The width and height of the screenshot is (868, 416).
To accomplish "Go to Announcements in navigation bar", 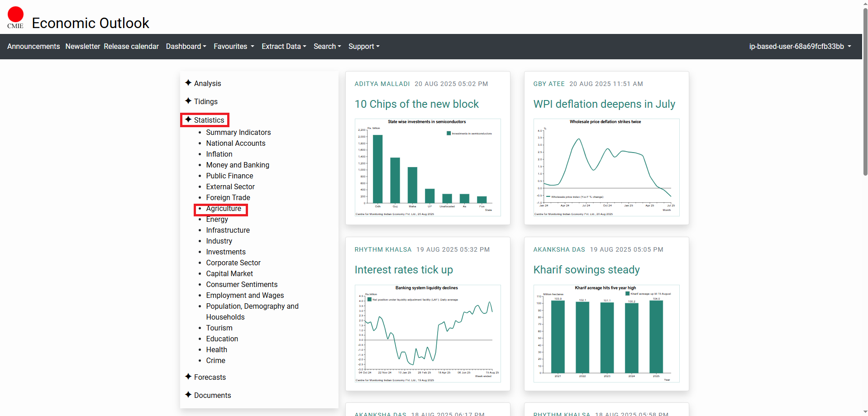I will click(x=33, y=47).
